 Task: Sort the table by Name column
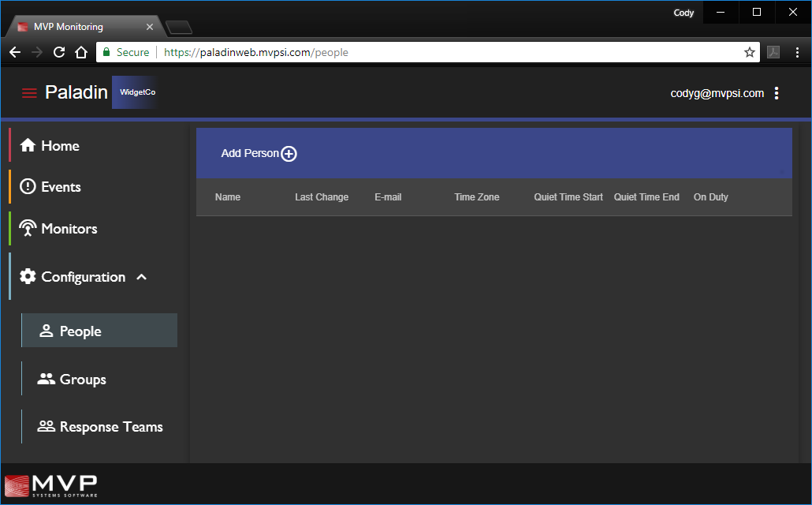tap(228, 197)
